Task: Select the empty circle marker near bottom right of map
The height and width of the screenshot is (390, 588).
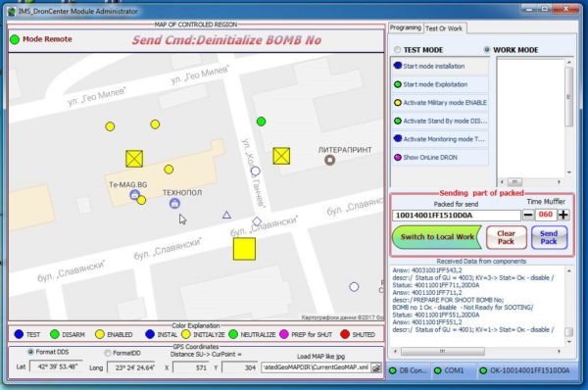Action: (354, 287)
